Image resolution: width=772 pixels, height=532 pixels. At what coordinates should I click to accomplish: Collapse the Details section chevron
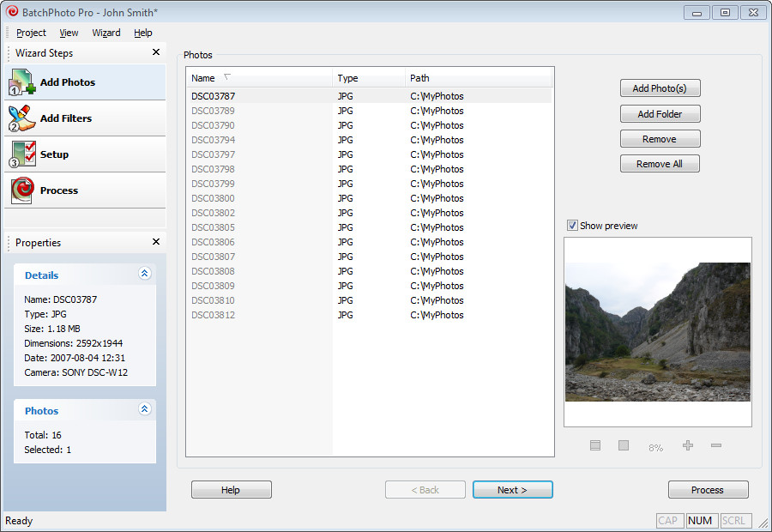coord(144,274)
